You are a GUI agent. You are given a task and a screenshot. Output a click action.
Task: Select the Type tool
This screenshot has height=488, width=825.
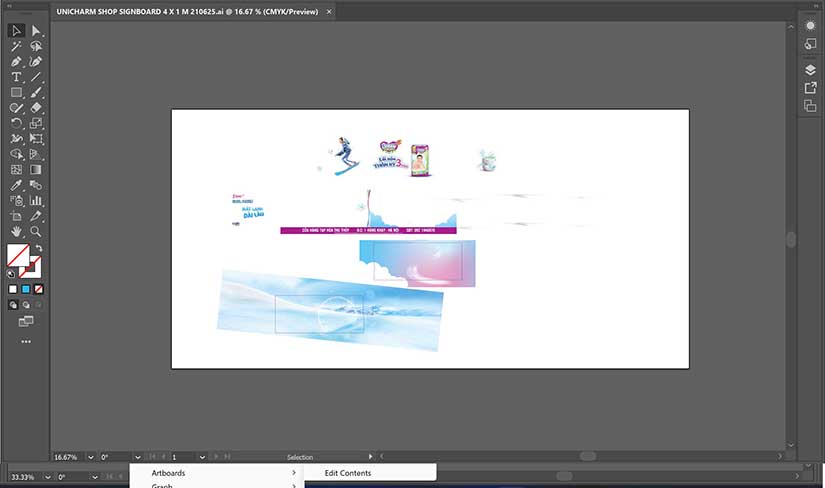point(16,77)
